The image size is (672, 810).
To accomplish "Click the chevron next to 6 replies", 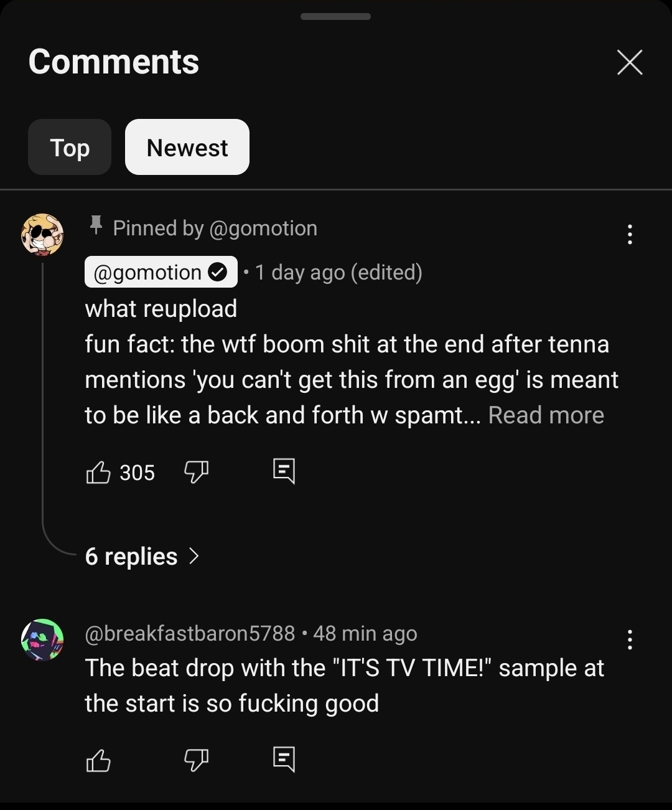I will click(x=194, y=555).
